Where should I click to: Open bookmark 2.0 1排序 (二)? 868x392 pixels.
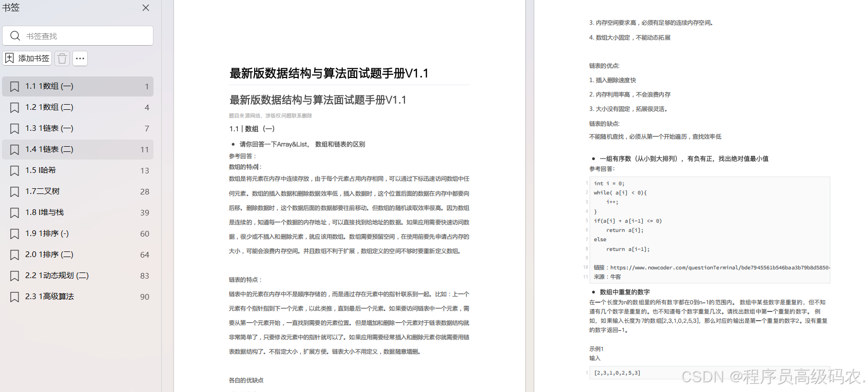78,254
